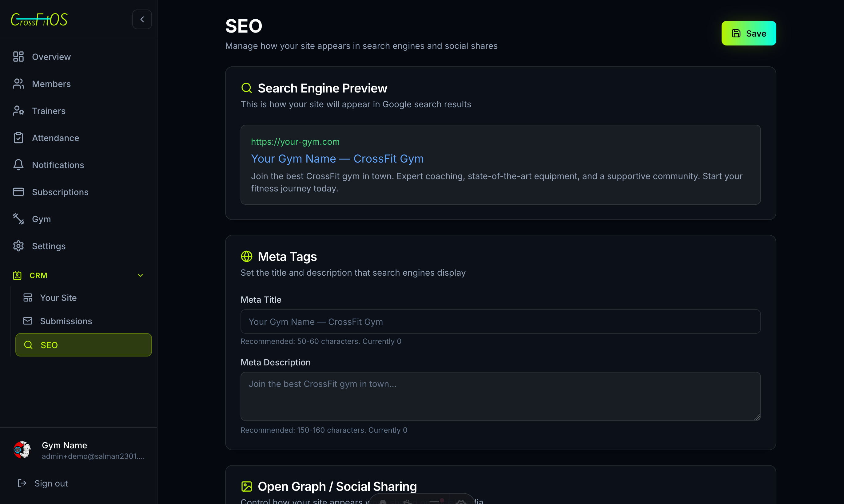844x504 pixels.
Task: Click the Settings gear icon
Action: 18,246
